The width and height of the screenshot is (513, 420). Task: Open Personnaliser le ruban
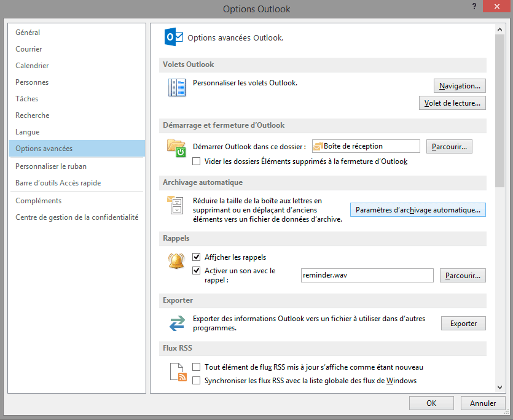click(x=77, y=166)
